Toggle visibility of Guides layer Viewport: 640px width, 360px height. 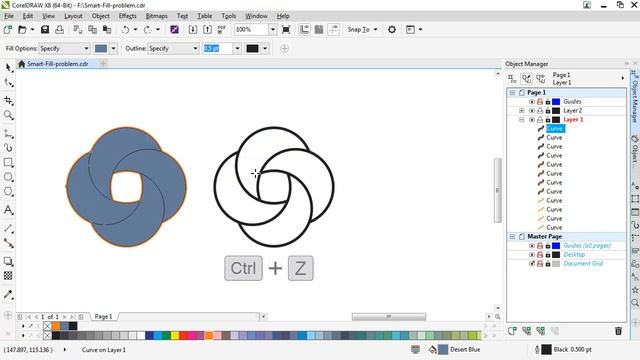531,102
